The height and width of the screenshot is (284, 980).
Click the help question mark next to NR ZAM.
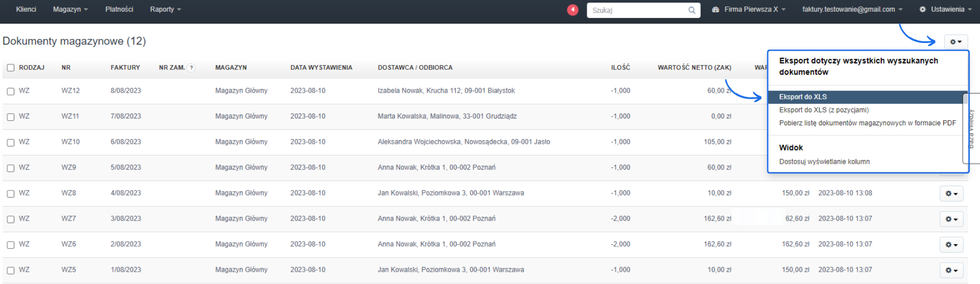(x=191, y=68)
